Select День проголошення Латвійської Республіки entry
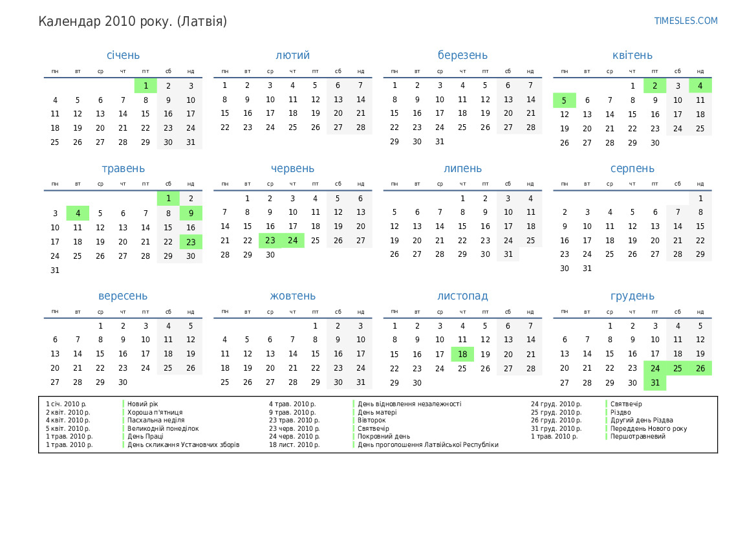Viewport: 756px width, 535px height. [428, 444]
